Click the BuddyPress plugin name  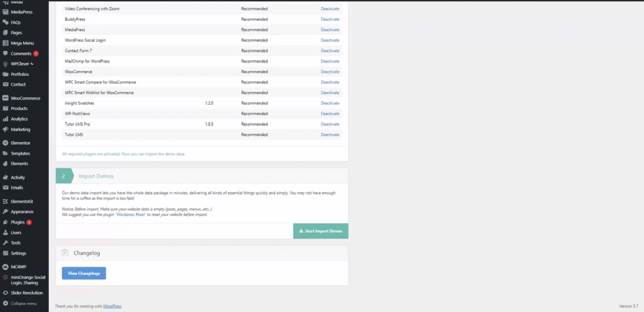75,19
